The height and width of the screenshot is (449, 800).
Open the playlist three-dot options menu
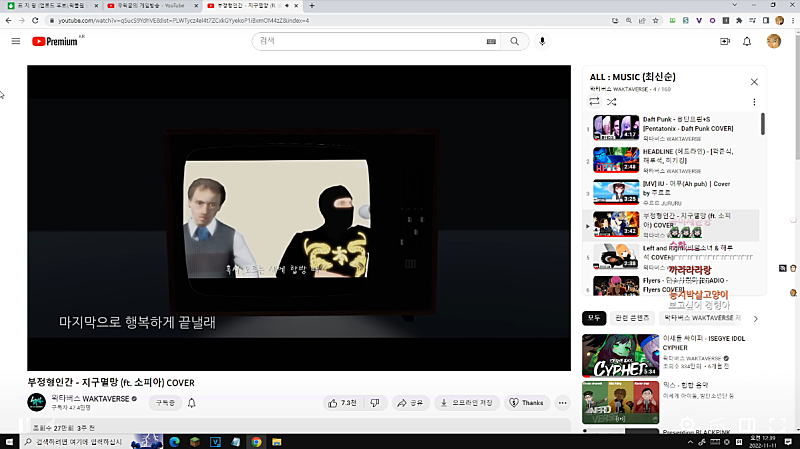coord(754,102)
